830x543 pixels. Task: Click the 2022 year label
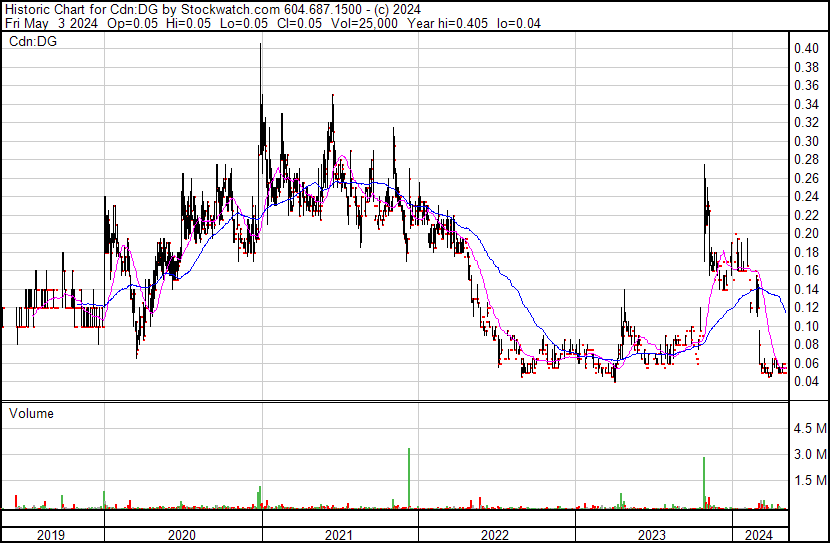pos(495,535)
